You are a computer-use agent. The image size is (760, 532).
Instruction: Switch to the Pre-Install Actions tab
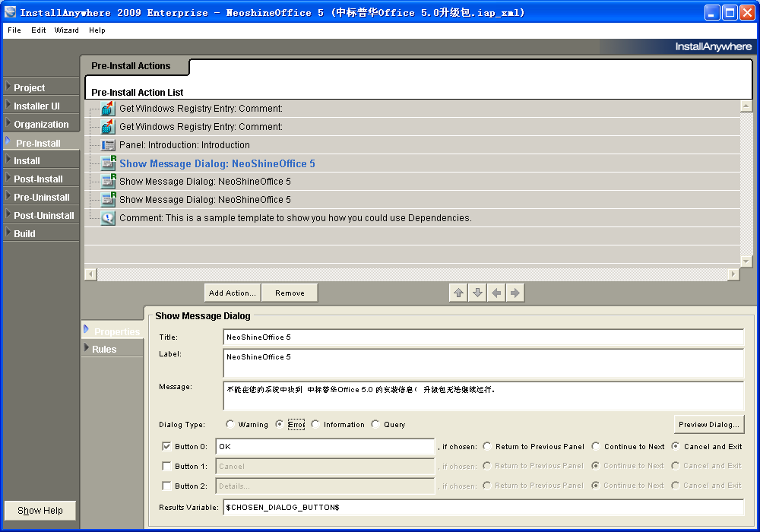coord(131,66)
